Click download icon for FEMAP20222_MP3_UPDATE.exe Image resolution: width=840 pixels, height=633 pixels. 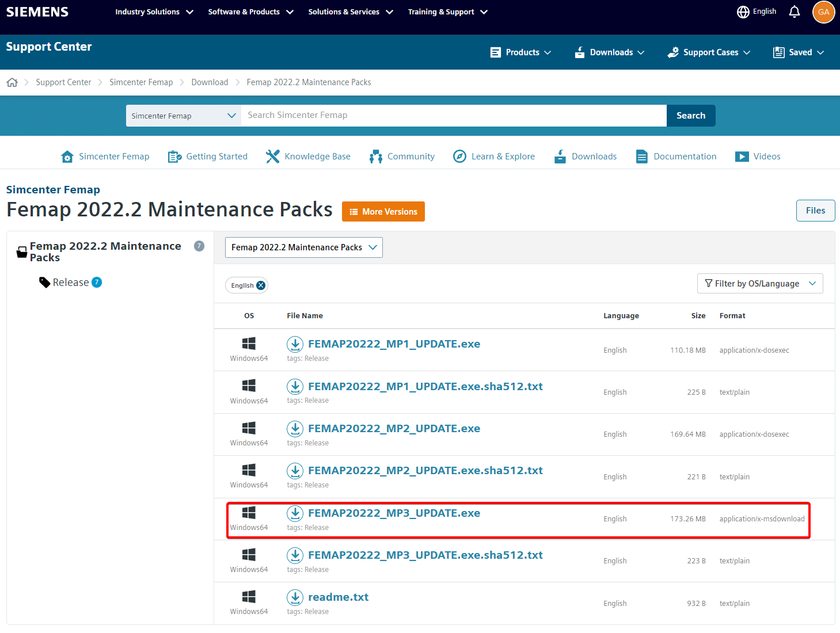pyautogui.click(x=295, y=513)
